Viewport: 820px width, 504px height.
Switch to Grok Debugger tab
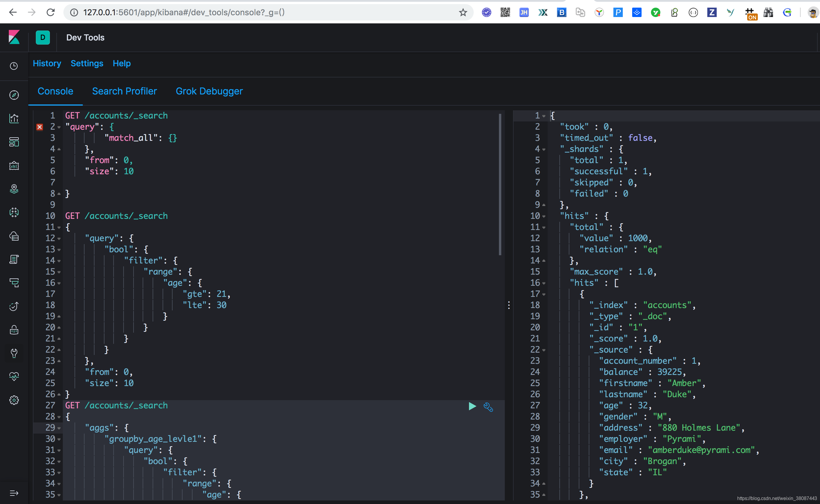click(x=209, y=91)
